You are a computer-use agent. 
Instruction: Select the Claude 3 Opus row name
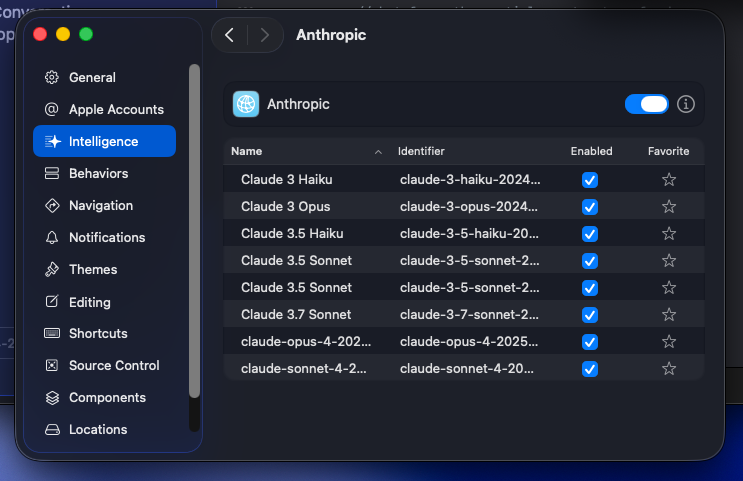pyautogui.click(x=285, y=207)
